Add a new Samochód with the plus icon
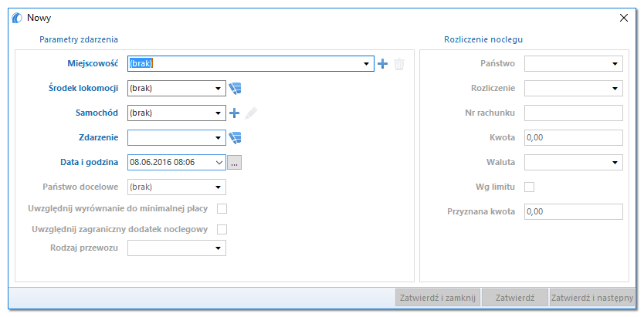Image resolution: width=644 pixels, height=317 pixels. (x=234, y=113)
